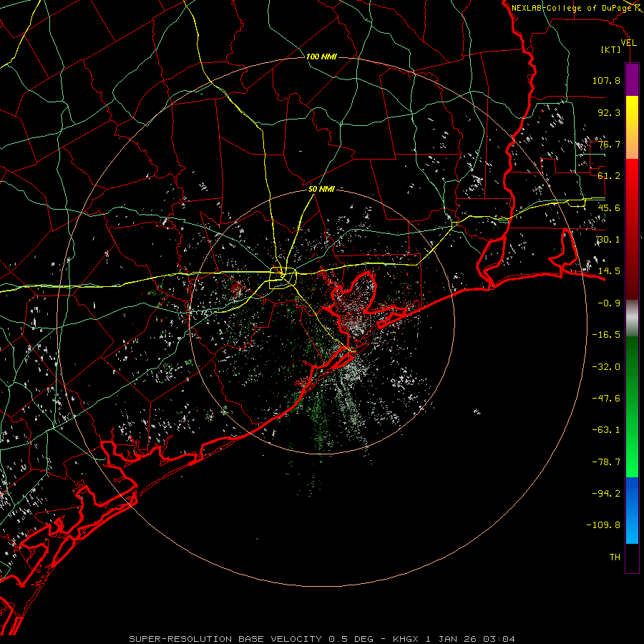This screenshot has width=644, height=644.
Task: Click the yellow Houston loop highway square
Action: tap(283, 278)
